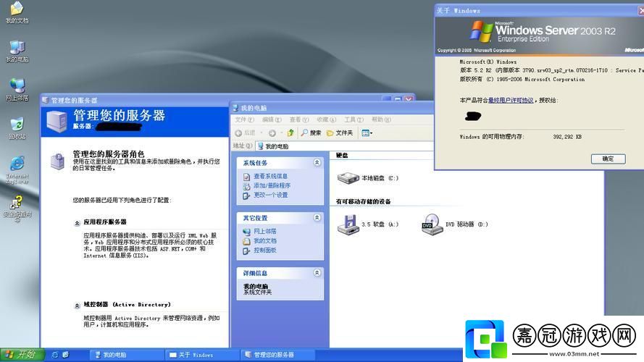Open the 我的电脑 desktop icon
This screenshot has height=362, width=644.
(17, 51)
